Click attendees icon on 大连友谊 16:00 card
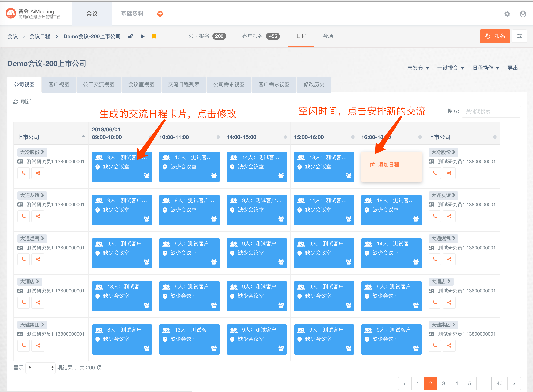The width and height of the screenshot is (533, 392). (416, 219)
